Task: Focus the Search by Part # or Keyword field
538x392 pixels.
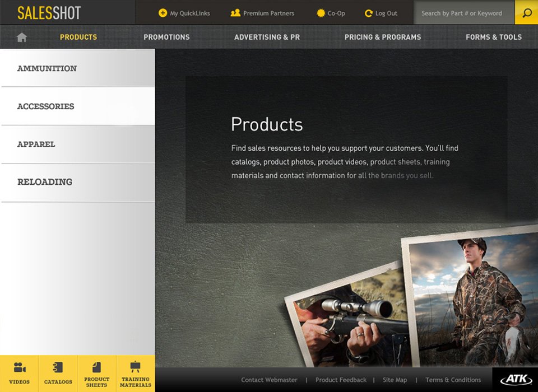Action: [464, 13]
